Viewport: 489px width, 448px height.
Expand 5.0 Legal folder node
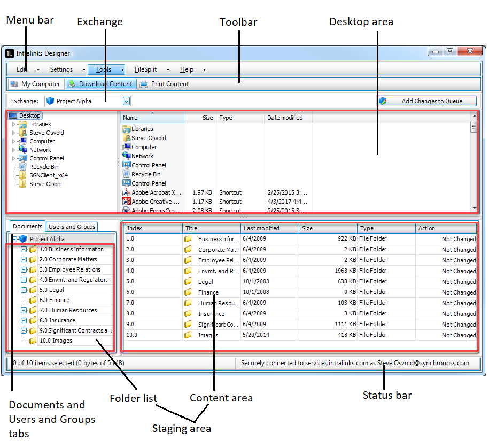coord(24,290)
